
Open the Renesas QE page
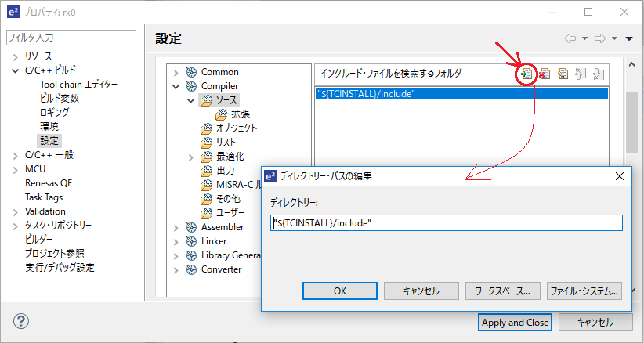[x=49, y=183]
